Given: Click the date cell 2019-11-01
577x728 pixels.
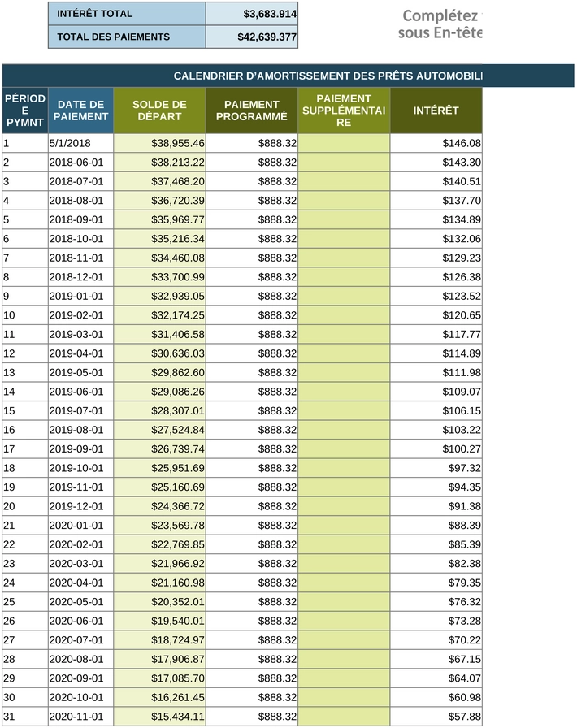Looking at the screenshot, I should (80, 487).
